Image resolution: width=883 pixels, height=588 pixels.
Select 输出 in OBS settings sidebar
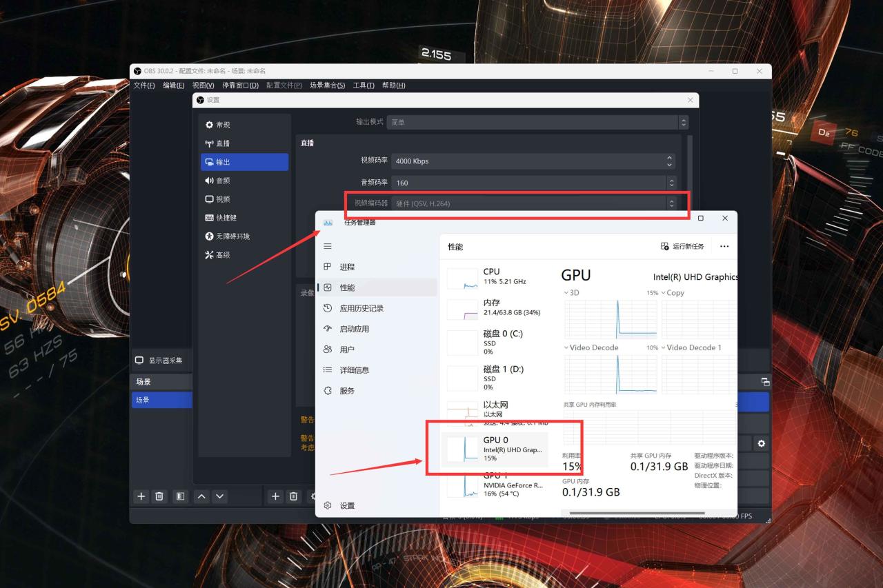[x=244, y=162]
